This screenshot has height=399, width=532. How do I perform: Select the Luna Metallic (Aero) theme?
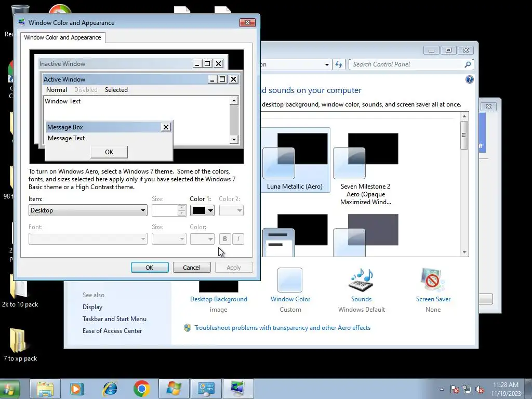tap(295, 160)
